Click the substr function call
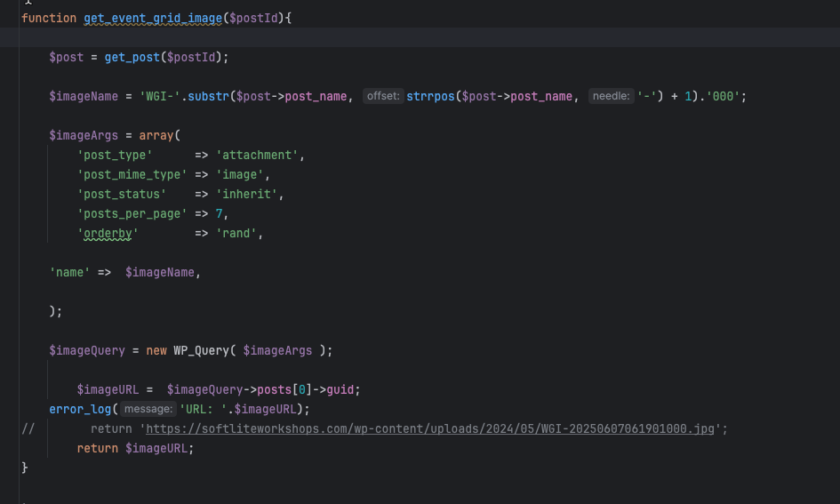Screen dimensions: 840x504 point(208,96)
